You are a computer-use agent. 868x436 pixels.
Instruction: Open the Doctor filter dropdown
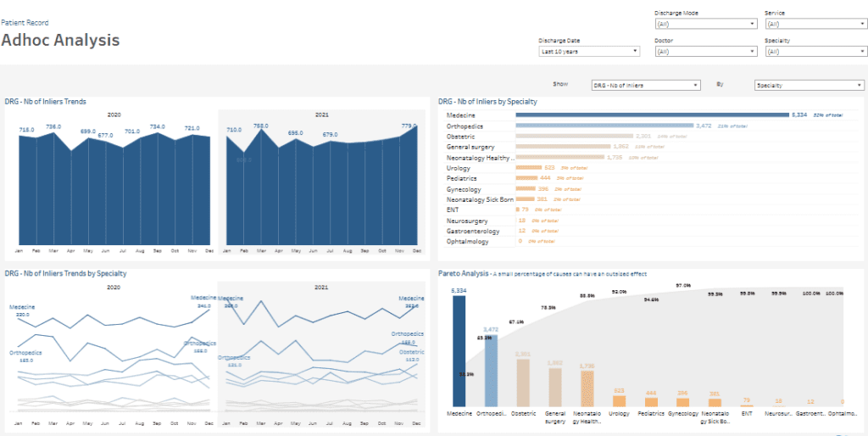click(706, 51)
